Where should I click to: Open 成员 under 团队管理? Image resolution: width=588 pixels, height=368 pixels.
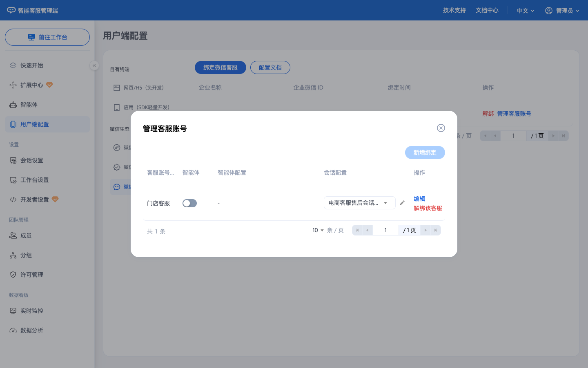point(47,236)
